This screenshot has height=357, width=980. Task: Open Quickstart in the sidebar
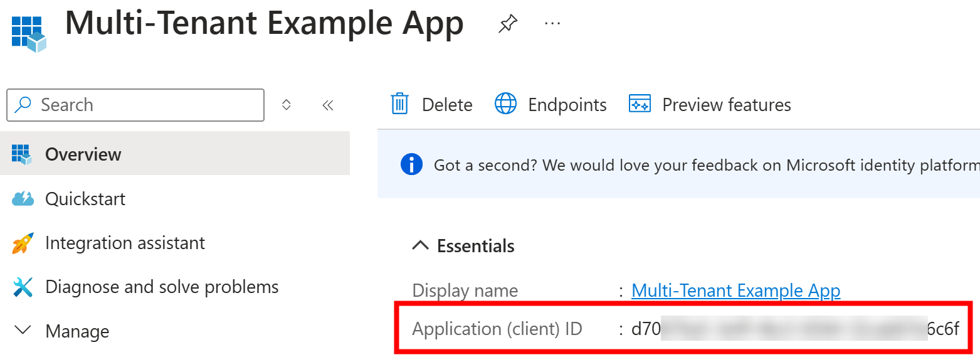click(x=85, y=199)
